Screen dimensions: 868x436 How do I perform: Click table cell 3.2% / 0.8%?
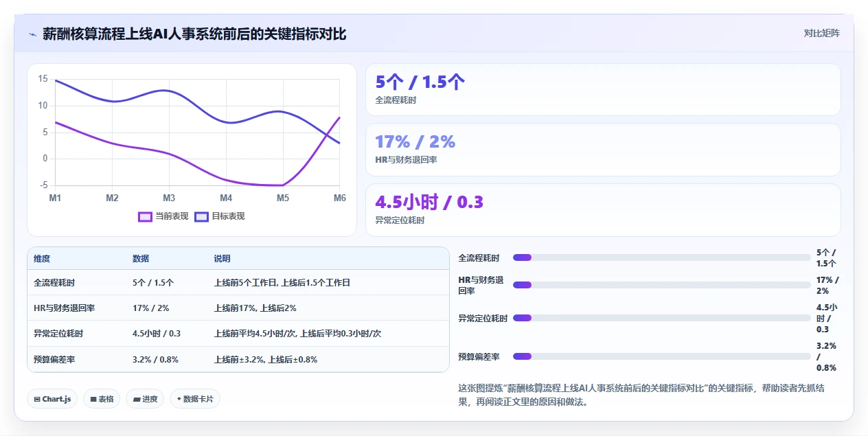point(156,360)
